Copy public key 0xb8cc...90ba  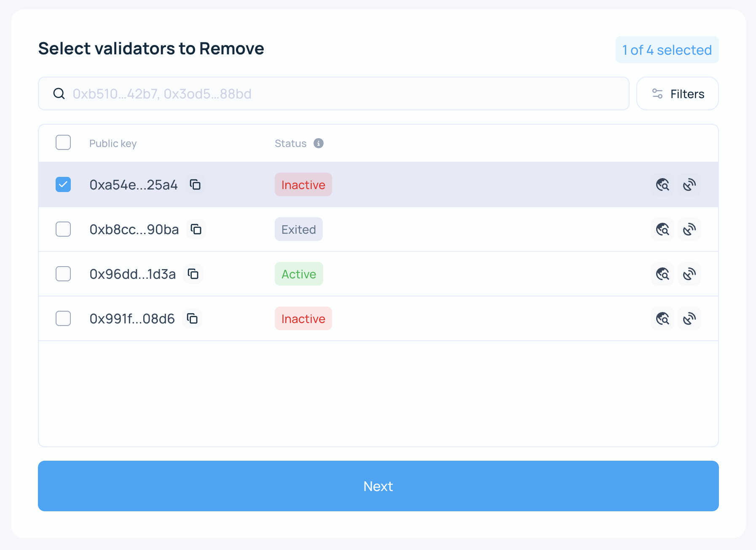(x=196, y=229)
